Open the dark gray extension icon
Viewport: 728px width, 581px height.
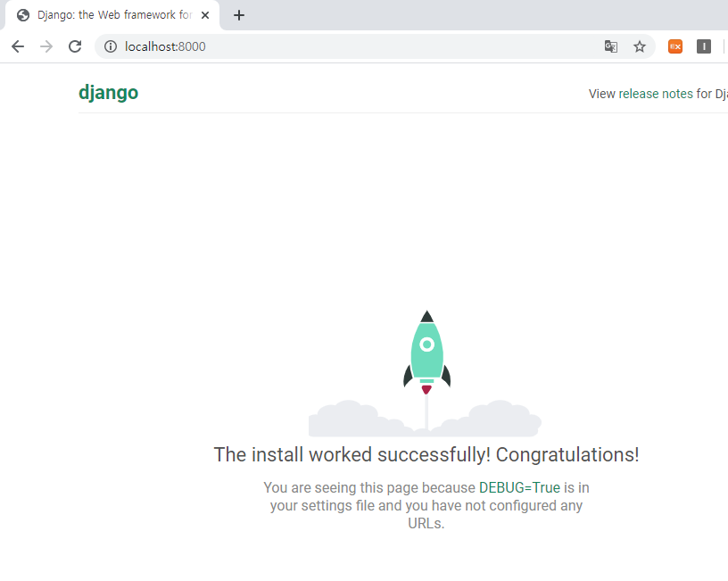(x=704, y=46)
